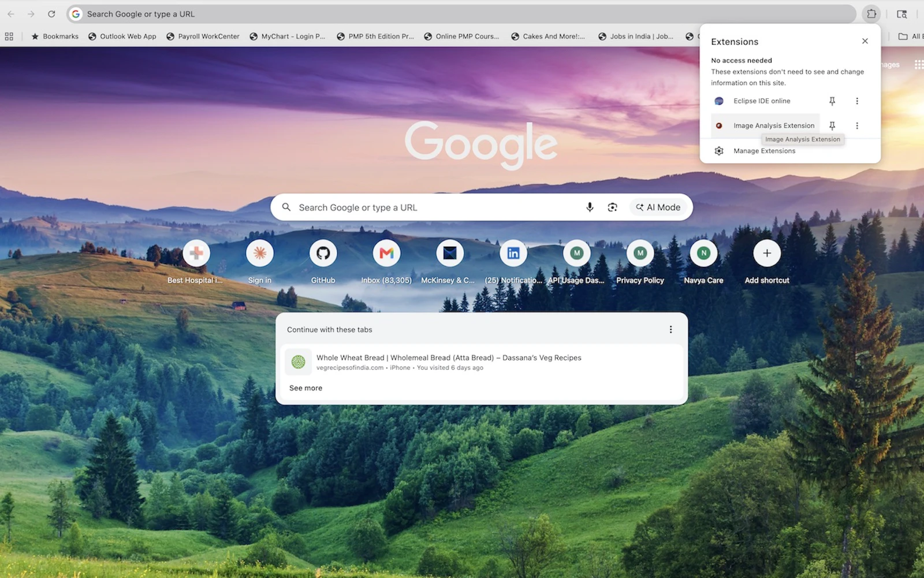The image size is (924, 578).
Task: Click Eclipse IDE online extension icon
Action: 719,101
